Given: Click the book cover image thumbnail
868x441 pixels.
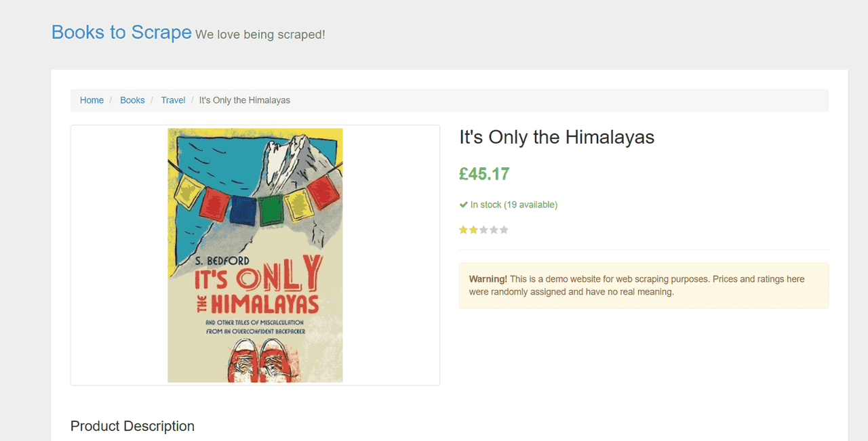Looking at the screenshot, I should (x=255, y=255).
